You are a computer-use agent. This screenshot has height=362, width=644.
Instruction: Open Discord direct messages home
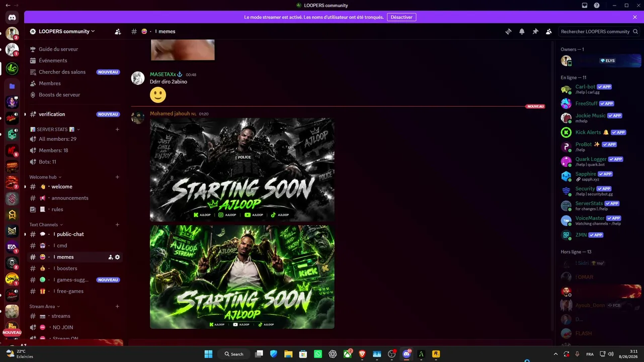(x=12, y=18)
